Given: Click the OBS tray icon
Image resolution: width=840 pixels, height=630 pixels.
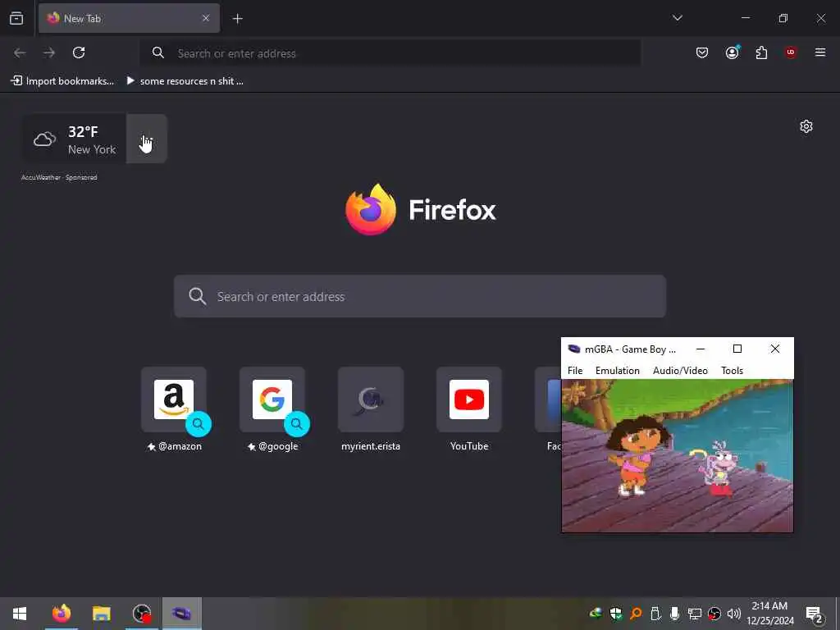Looking at the screenshot, I should coord(714,614).
